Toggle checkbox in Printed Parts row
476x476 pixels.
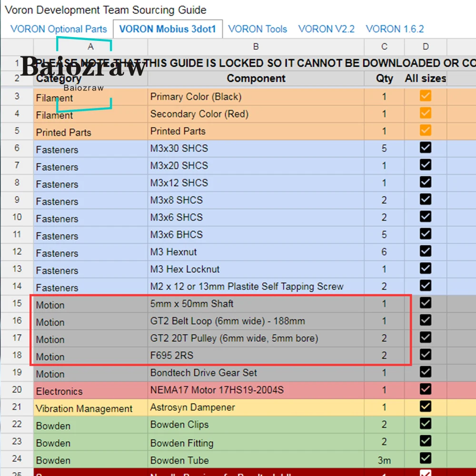point(425,130)
